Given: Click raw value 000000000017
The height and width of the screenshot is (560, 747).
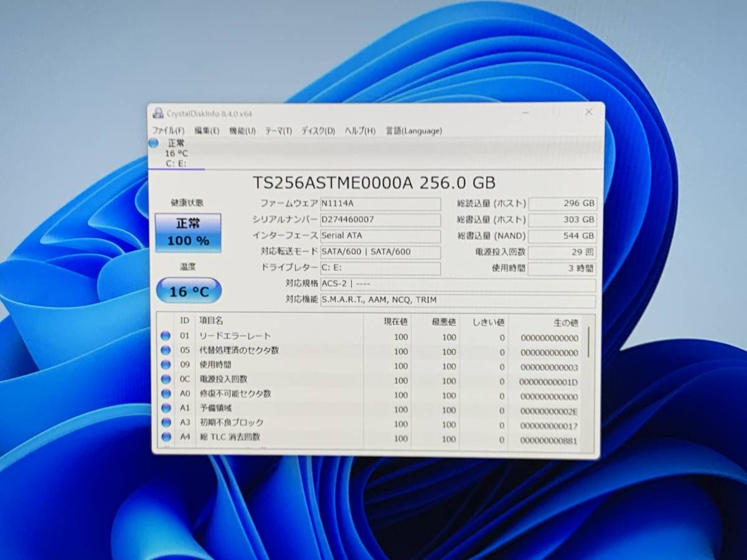Looking at the screenshot, I should (x=549, y=426).
